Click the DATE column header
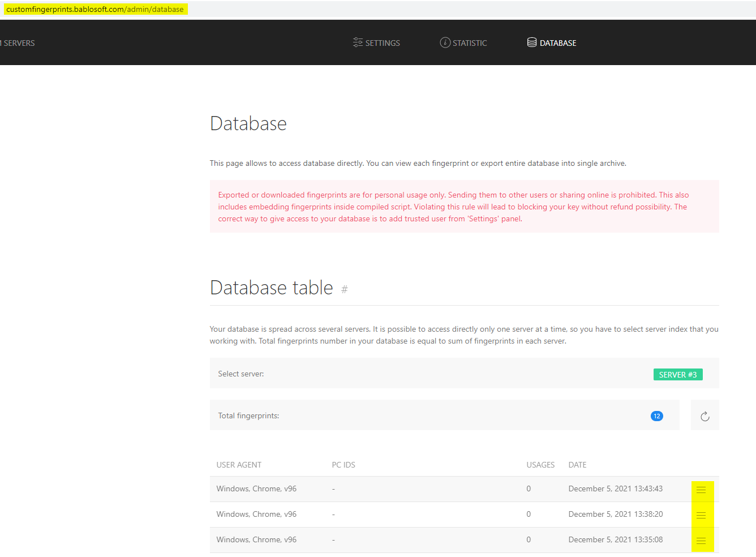Screen dimensions: 756x557 tap(577, 465)
